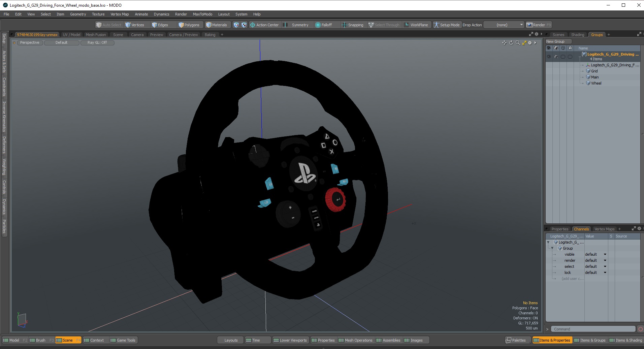644x349 pixels.
Task: Click the Center selection icon before Action Center
Action: 244,25
